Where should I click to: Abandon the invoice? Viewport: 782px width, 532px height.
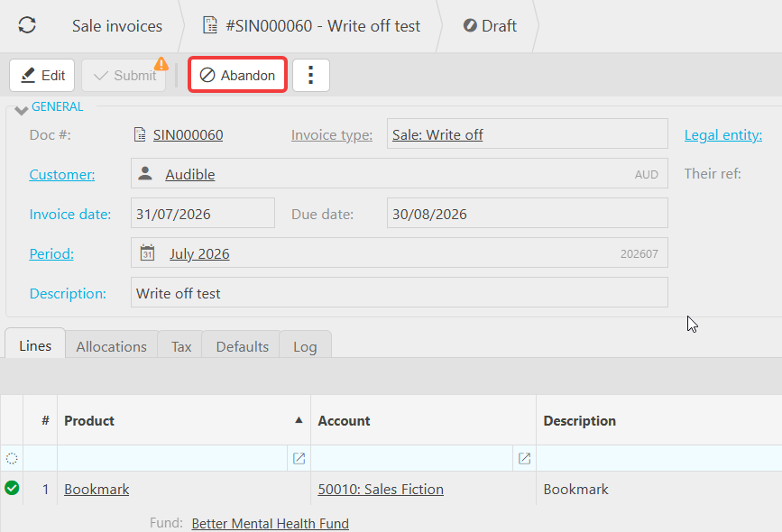pos(237,75)
